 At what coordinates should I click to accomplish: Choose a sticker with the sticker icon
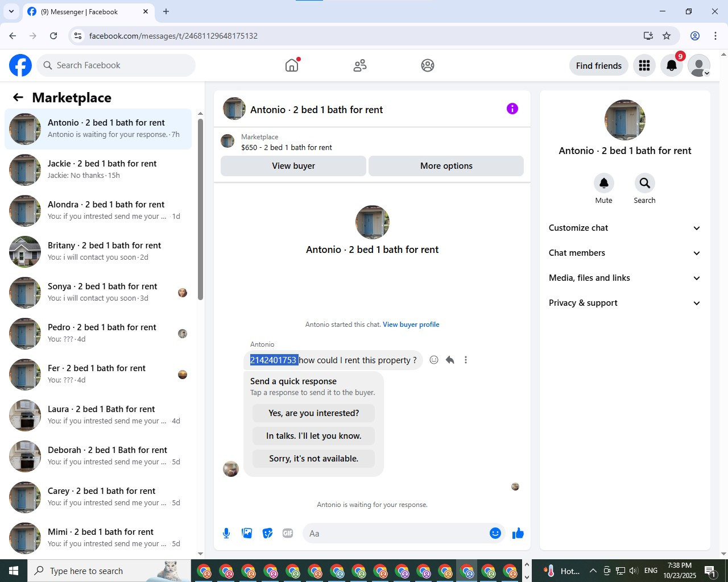coord(267,533)
